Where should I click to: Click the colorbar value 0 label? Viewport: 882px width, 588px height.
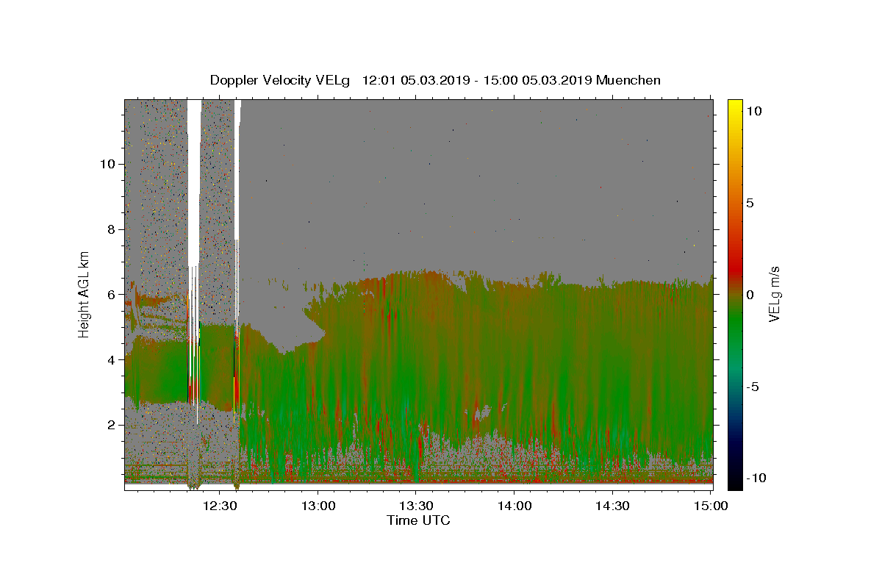tap(750, 295)
